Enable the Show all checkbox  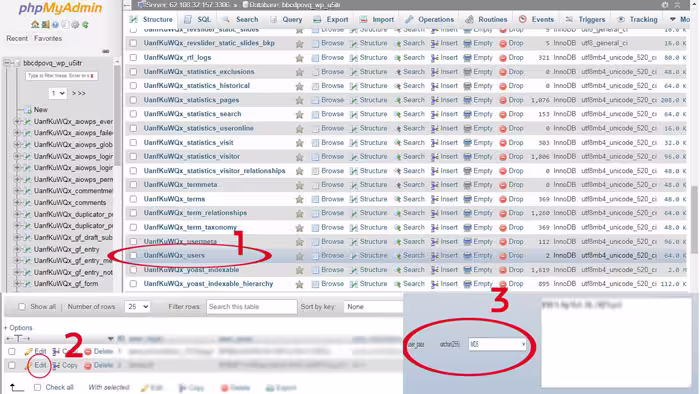pos(22,307)
